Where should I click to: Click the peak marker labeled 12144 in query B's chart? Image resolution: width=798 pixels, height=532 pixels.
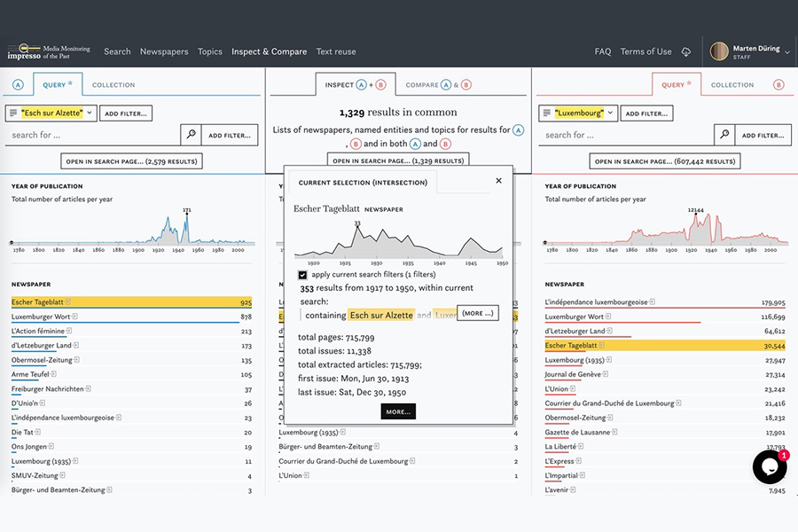[696, 215]
